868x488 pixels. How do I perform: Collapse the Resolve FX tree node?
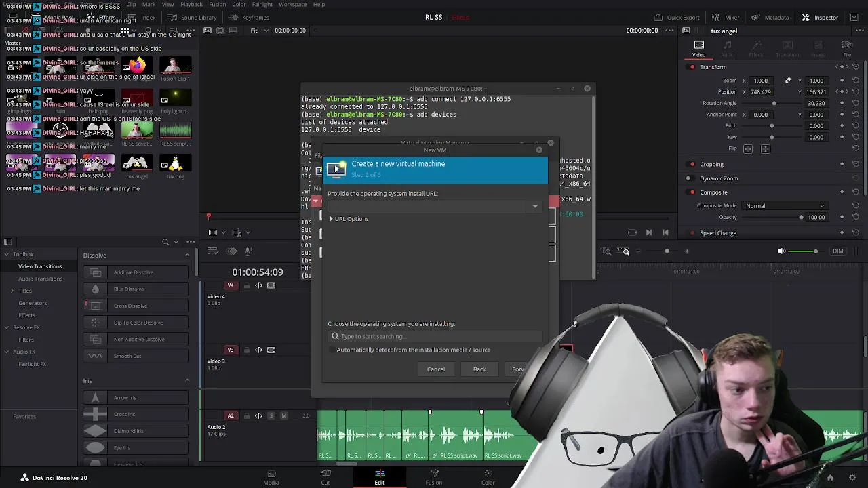coord(7,327)
